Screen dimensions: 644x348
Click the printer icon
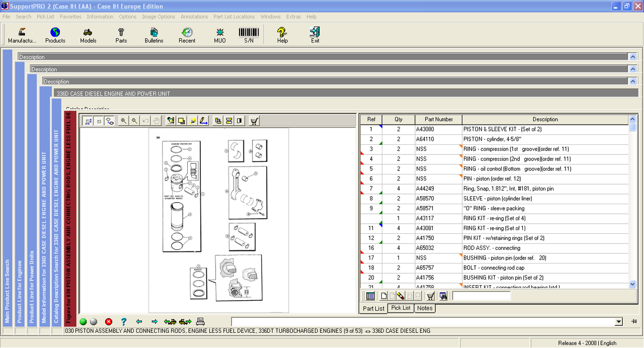pos(200,322)
